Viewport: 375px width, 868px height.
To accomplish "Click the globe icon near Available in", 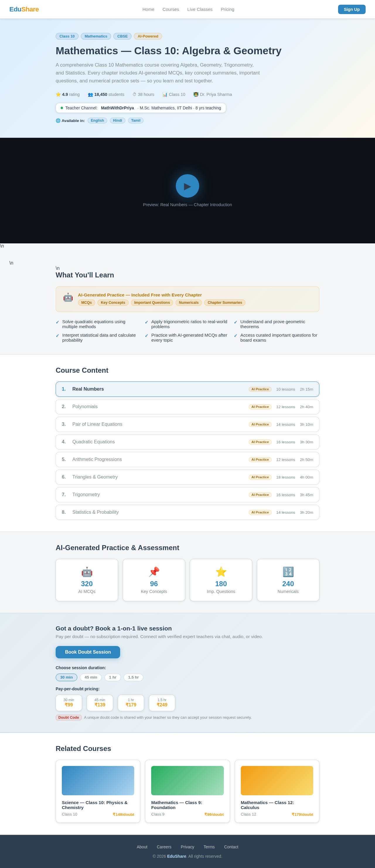I will pos(58,121).
